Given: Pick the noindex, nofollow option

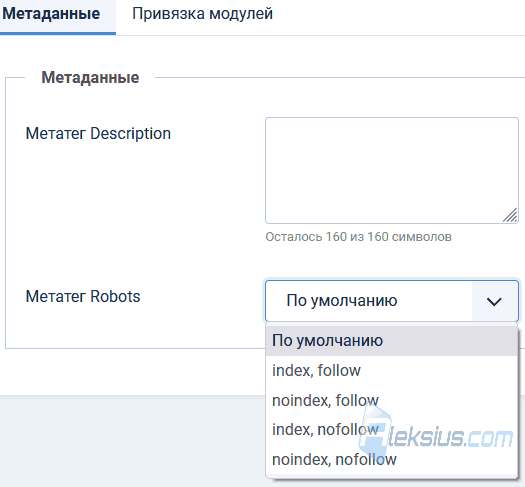Looking at the screenshot, I should (x=392, y=460).
